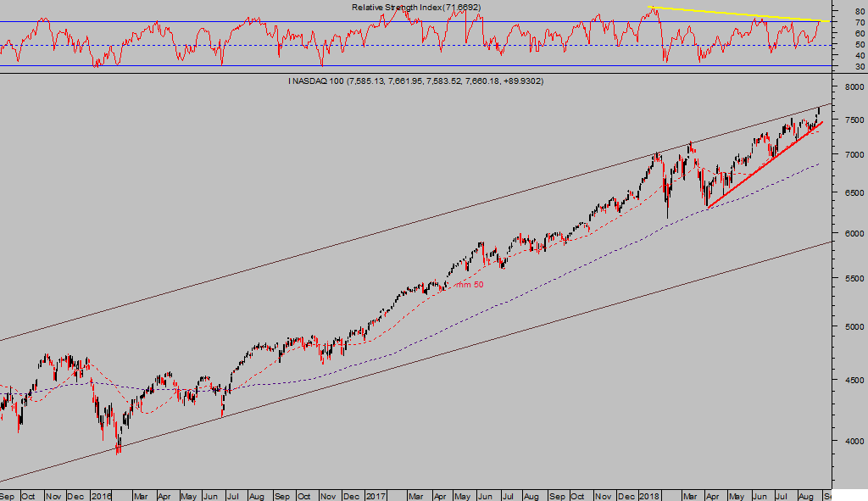Click the early 2016 price low candlestick
868x501 pixels.
click(x=119, y=447)
